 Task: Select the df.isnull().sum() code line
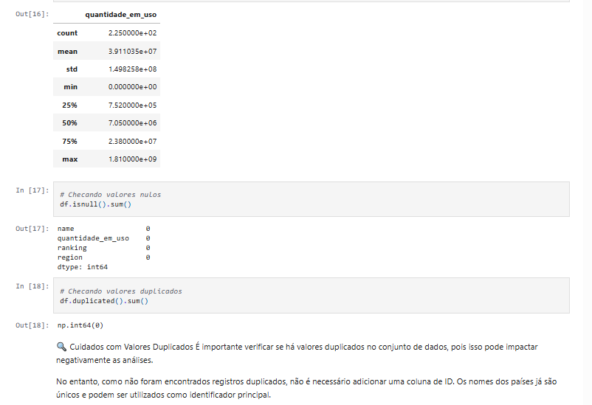coord(96,204)
